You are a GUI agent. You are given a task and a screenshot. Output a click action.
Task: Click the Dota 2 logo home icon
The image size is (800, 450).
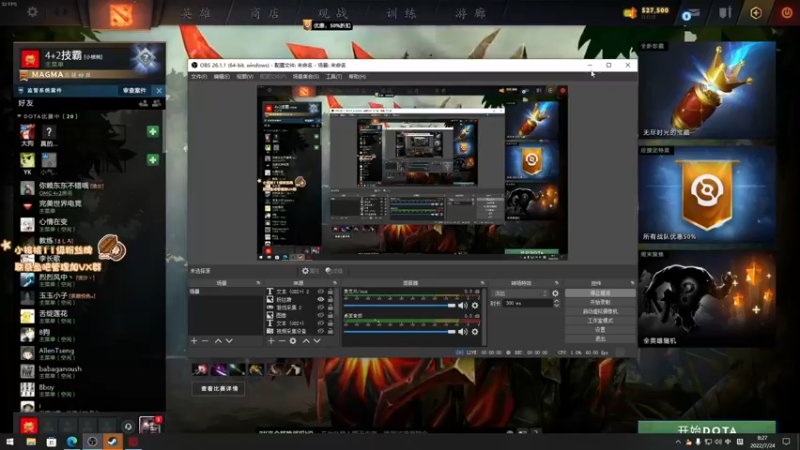click(x=120, y=14)
